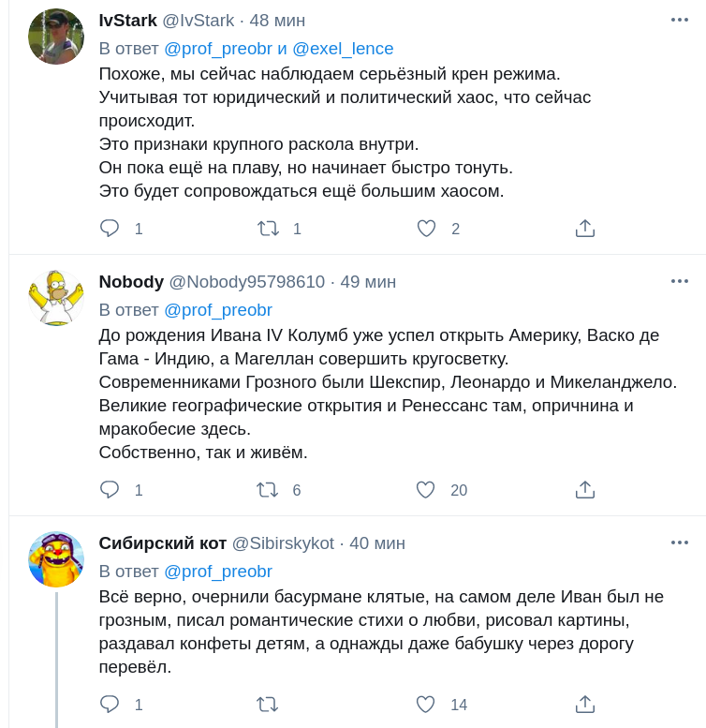The image size is (706, 728).
Task: Open Nobody's Homer Simpson avatar
Action: pyautogui.click(x=56, y=297)
